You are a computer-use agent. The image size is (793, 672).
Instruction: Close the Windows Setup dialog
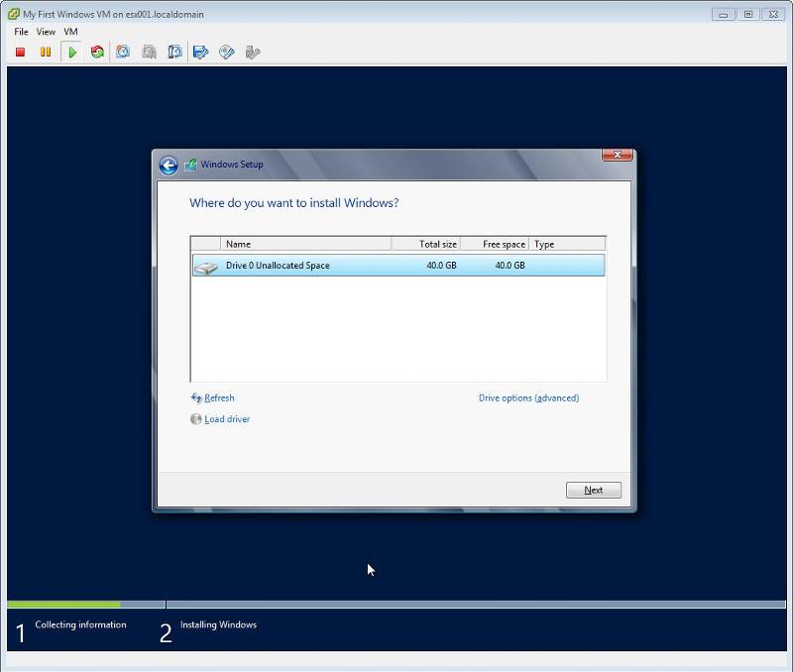pyautogui.click(x=617, y=155)
